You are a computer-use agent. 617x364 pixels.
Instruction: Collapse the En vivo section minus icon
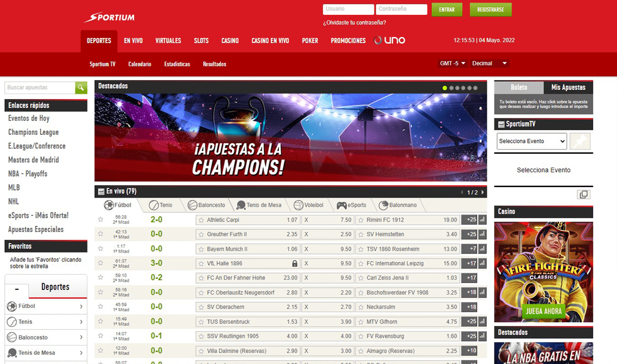(101, 191)
